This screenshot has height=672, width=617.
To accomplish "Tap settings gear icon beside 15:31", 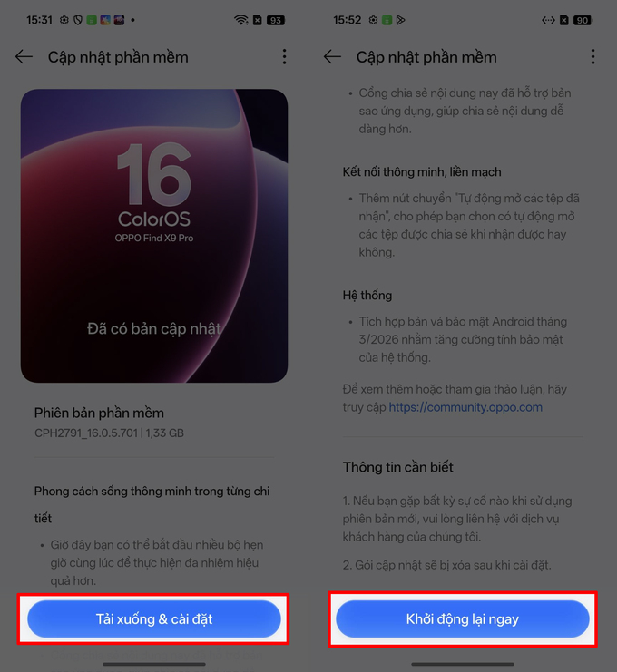I will [x=64, y=20].
